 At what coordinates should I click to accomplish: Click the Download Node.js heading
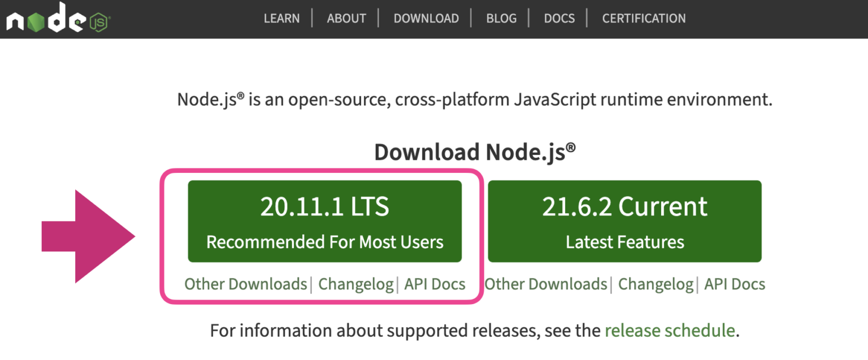[475, 152]
